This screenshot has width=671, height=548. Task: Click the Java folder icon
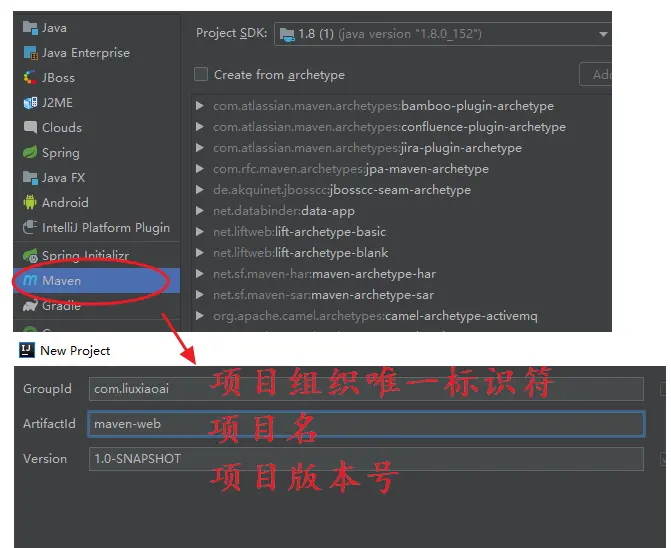tap(30, 28)
